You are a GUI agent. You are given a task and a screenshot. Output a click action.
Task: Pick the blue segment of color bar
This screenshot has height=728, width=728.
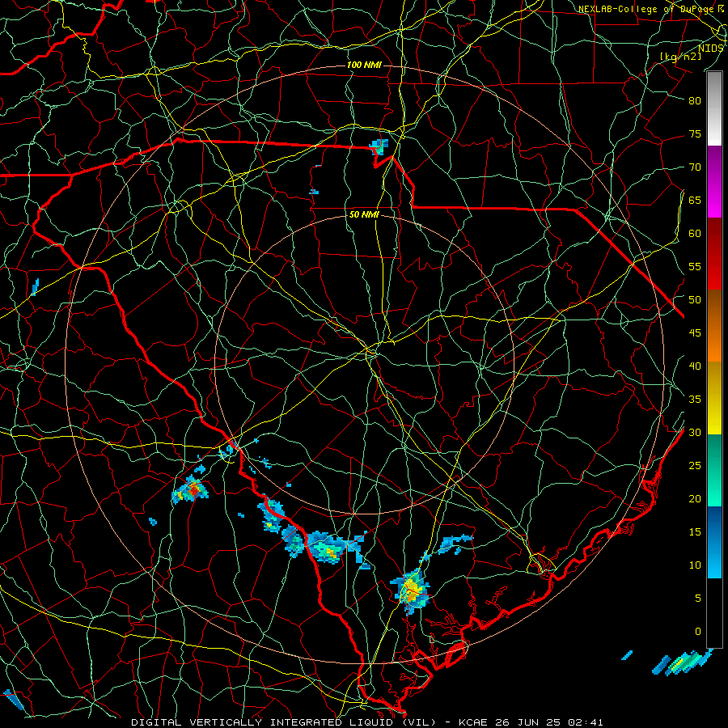click(714, 542)
